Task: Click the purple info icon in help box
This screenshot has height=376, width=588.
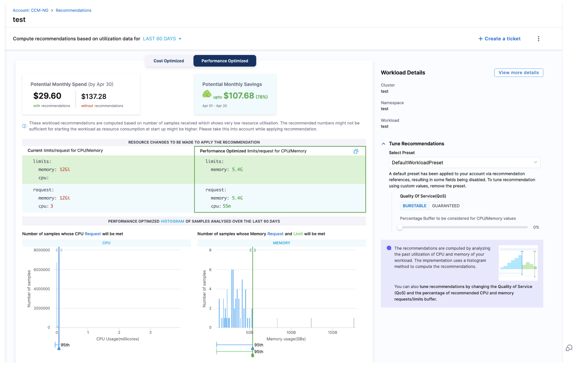Action: click(x=389, y=248)
